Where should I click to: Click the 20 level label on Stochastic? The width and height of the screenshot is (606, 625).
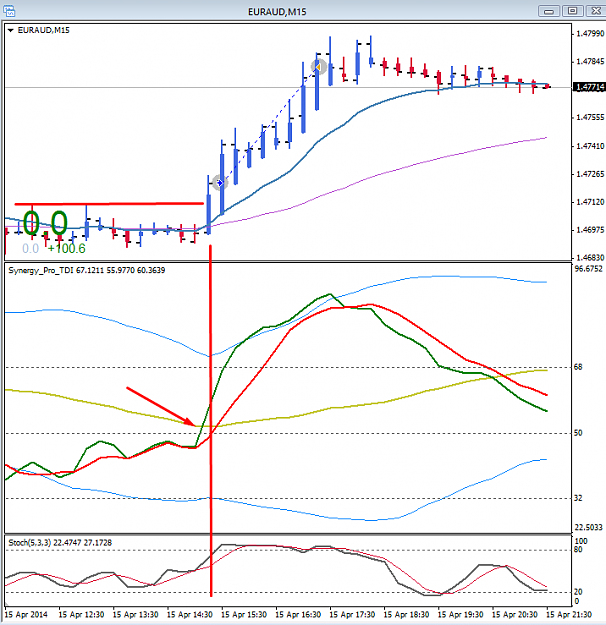point(578,592)
